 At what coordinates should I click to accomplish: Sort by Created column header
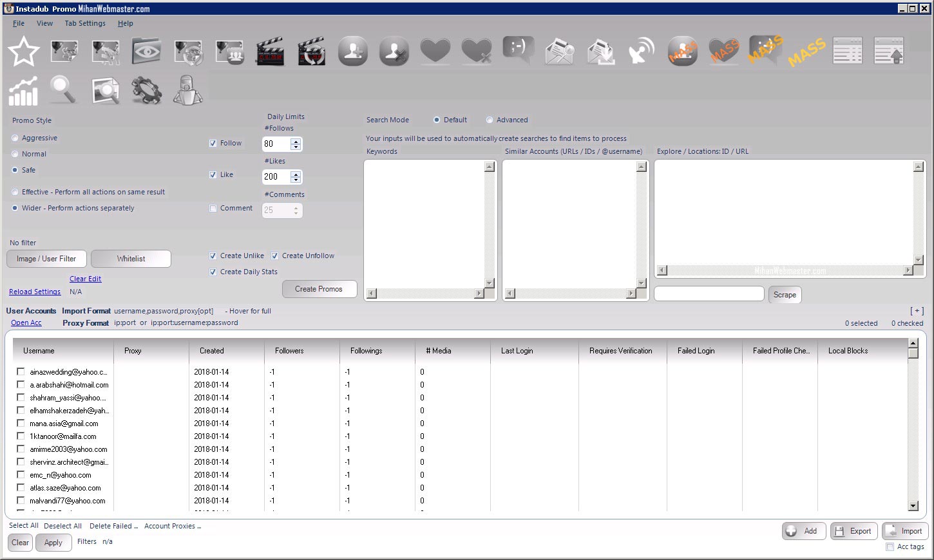click(226, 351)
